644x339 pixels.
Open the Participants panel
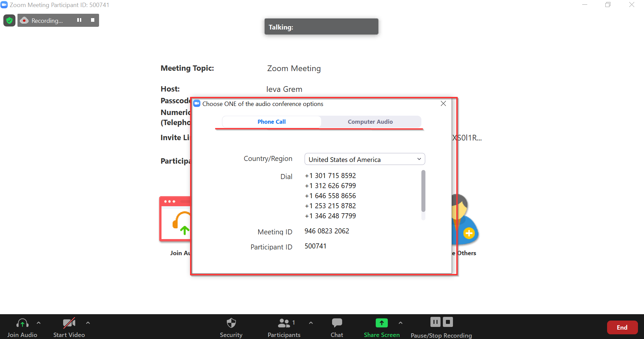click(x=284, y=323)
